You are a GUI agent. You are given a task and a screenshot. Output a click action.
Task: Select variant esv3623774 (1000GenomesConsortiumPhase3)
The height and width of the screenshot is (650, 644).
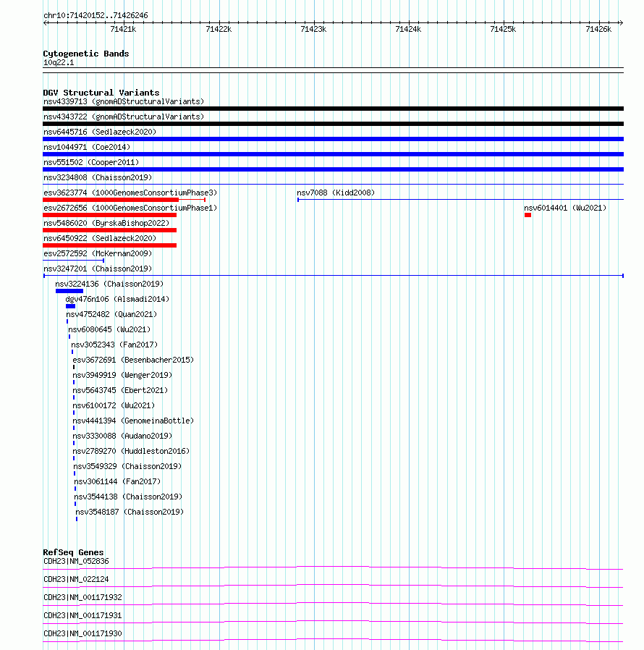click(x=130, y=193)
